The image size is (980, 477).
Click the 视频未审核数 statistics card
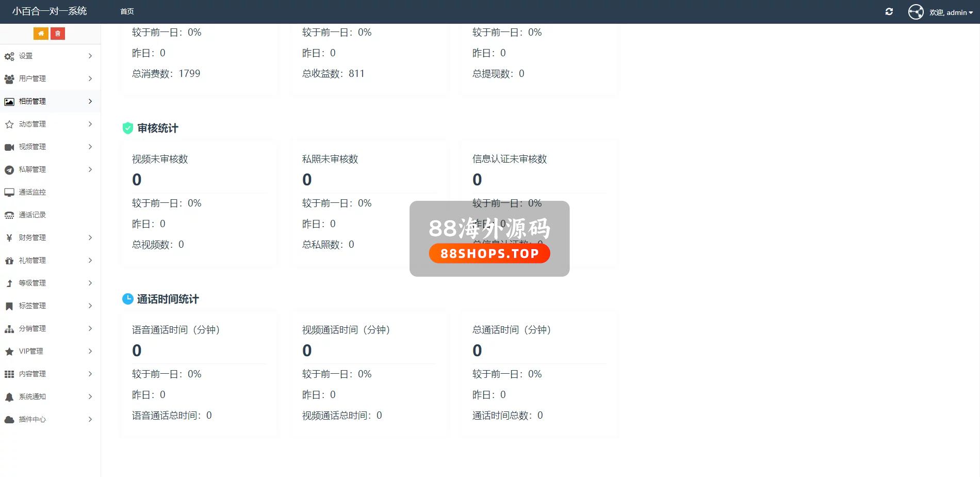199,202
